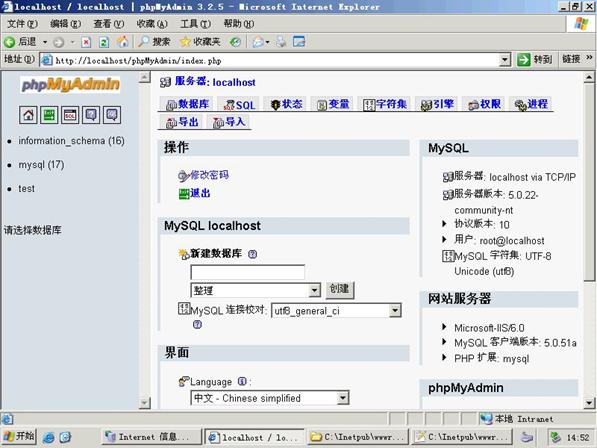The width and height of the screenshot is (597, 448).
Task: Open the Back button history dropdown arrow
Action: click(x=45, y=42)
